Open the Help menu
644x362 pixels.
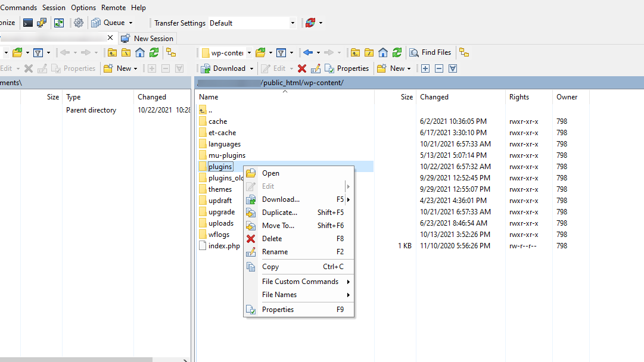(x=138, y=7)
